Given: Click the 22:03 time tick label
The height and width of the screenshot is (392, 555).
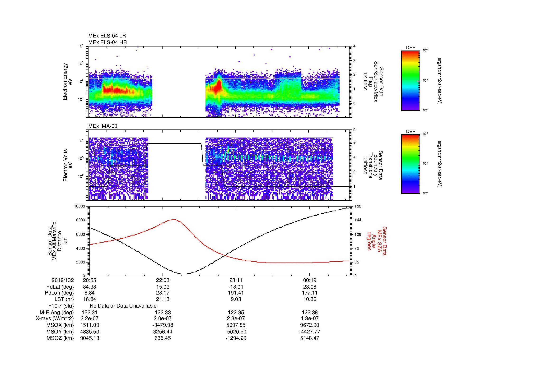Looking at the screenshot, I should click(x=163, y=280).
